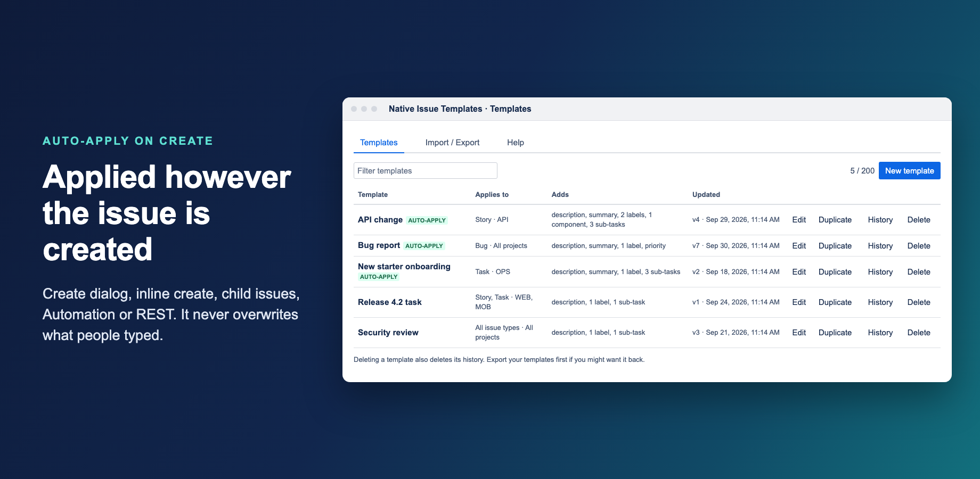This screenshot has width=980, height=479.
Task: Click 'Story · API' applies-to cell
Action: 492,220
